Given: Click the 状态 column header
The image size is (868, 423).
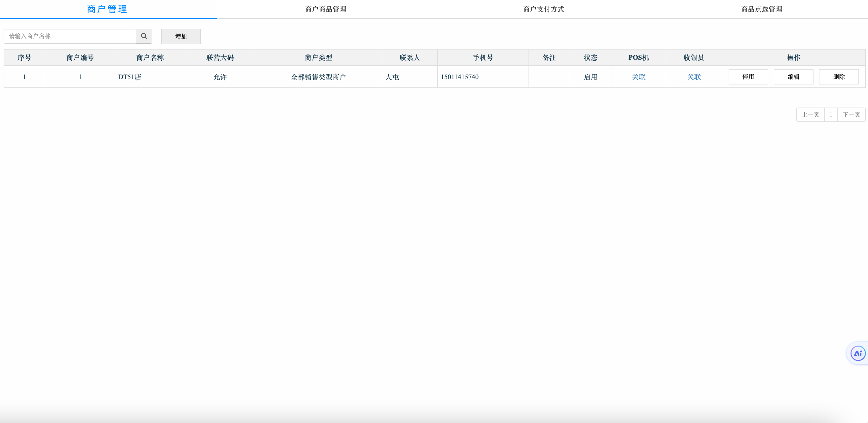Looking at the screenshot, I should click(590, 57).
